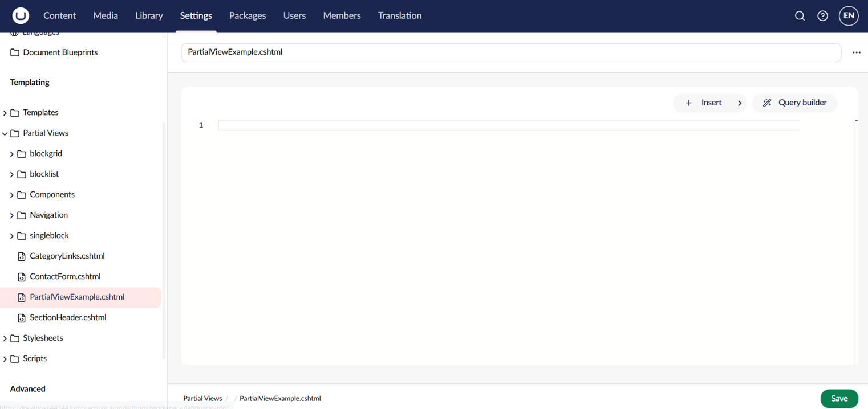Expand the Stylesheets tree node
868x409 pixels.
(5, 338)
